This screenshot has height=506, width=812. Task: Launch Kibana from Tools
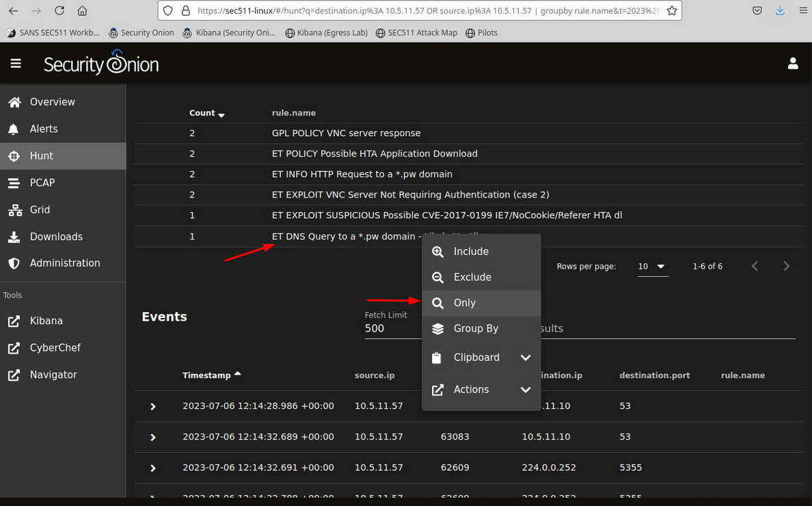(46, 321)
